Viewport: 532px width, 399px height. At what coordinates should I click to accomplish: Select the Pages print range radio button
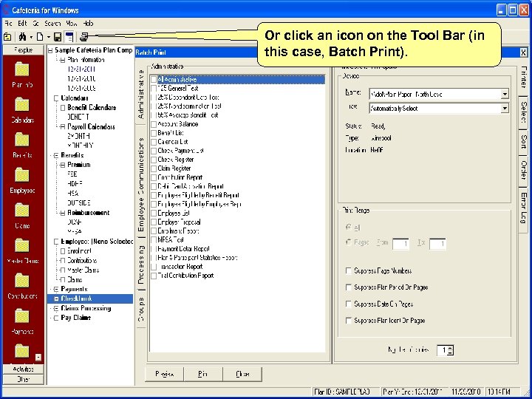[x=348, y=242]
